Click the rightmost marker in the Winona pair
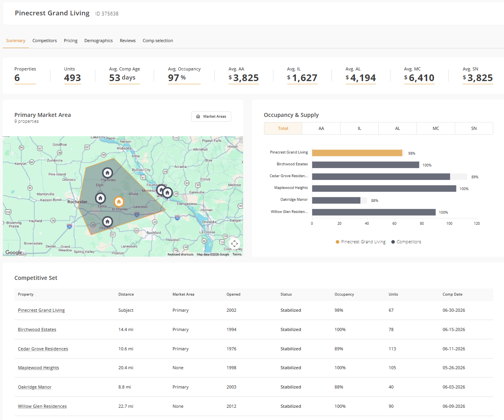504x420 pixels. click(167, 193)
